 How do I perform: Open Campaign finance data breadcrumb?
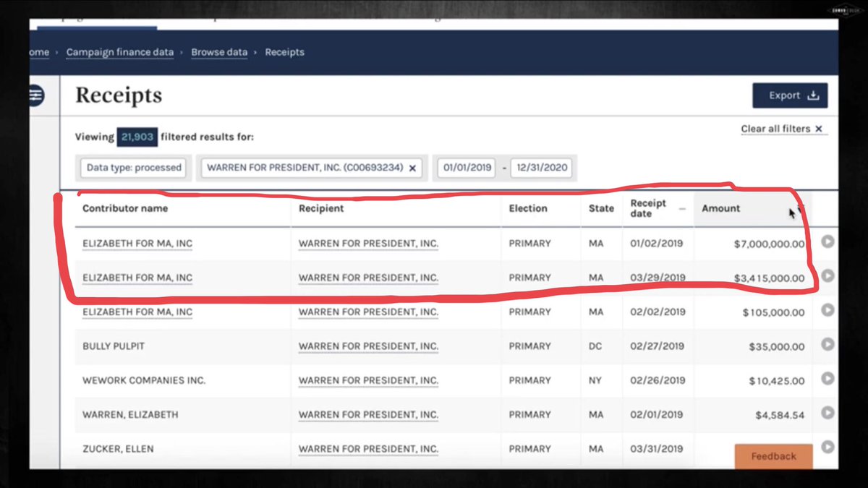coord(120,52)
